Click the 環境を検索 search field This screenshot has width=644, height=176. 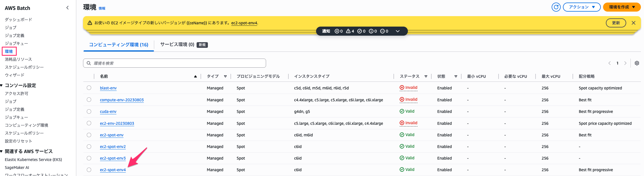[x=175, y=63]
